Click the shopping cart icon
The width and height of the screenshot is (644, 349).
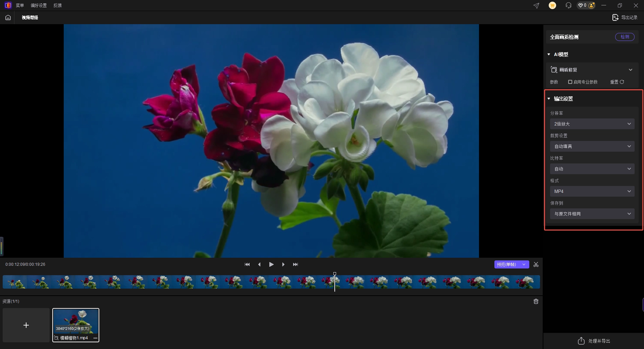click(x=552, y=5)
